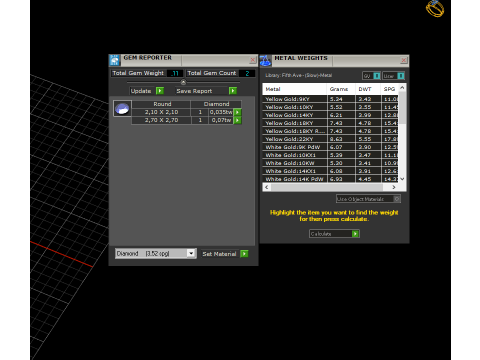Toggle Use Object Materials option
This screenshot has width=480, height=360.
[x=368, y=199]
